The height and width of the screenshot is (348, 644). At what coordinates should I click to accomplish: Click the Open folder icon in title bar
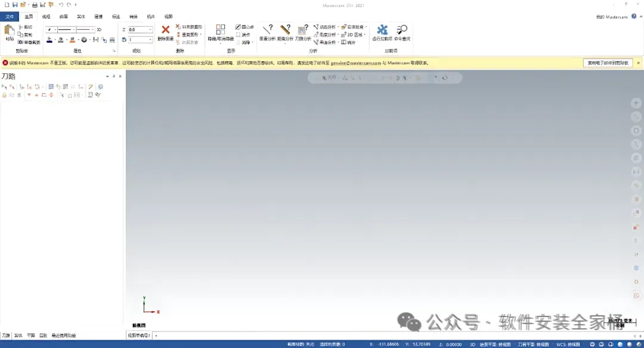point(23,5)
